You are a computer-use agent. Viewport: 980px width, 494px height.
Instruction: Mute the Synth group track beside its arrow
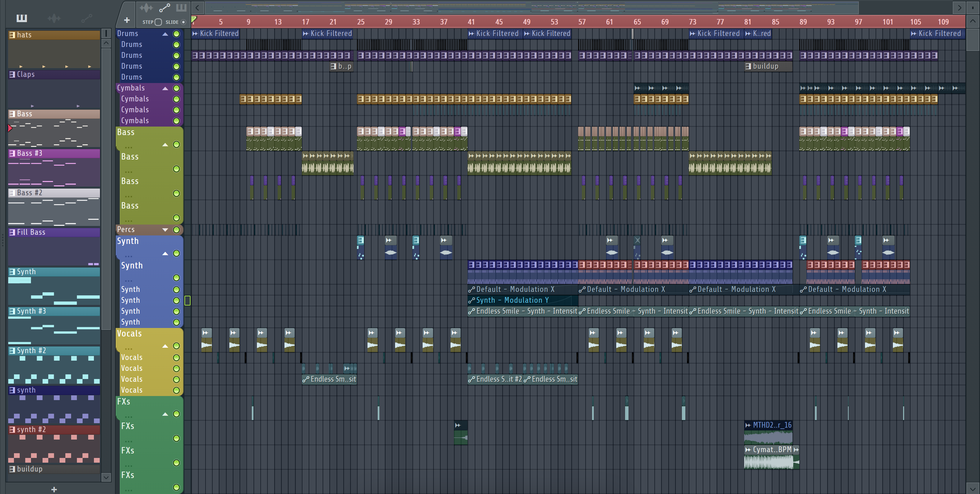tap(177, 254)
